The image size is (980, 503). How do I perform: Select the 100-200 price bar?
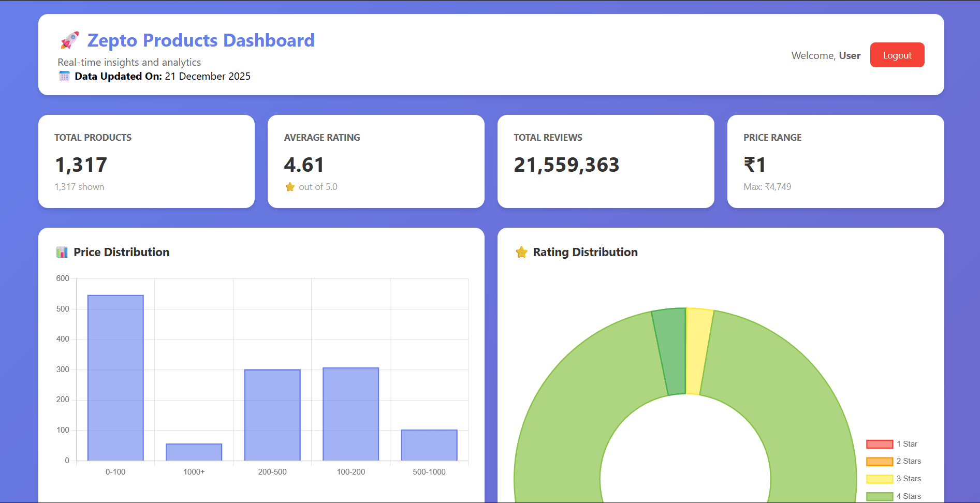tap(351, 414)
